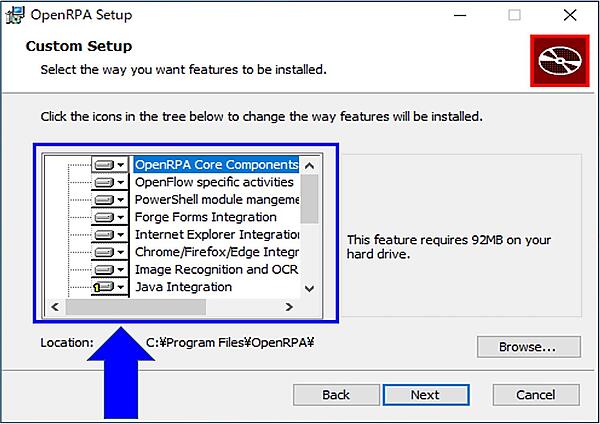Image resolution: width=600 pixels, height=424 pixels.
Task: Proceed with the Next button
Action: click(x=425, y=395)
